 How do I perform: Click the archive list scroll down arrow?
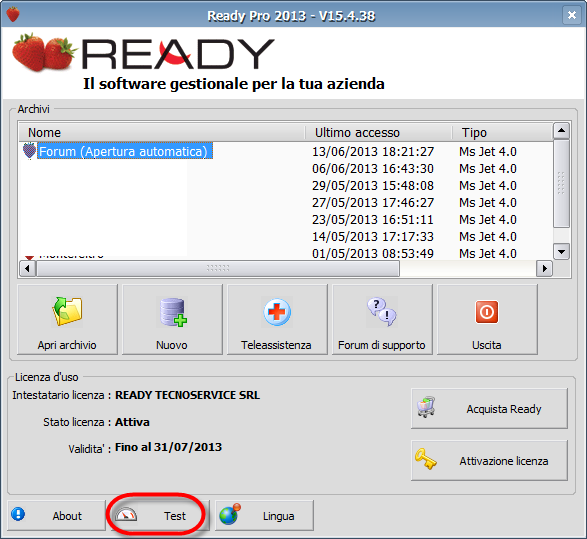point(561,251)
